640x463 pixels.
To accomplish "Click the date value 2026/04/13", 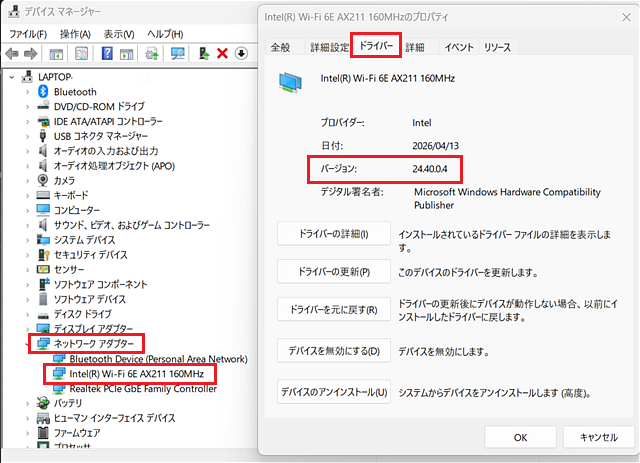I will coord(436,146).
